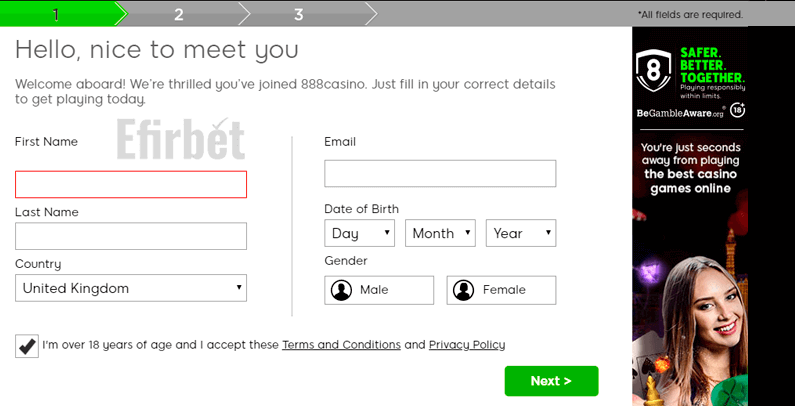
Task: Untick the over 18 age checkbox
Action: (27, 346)
